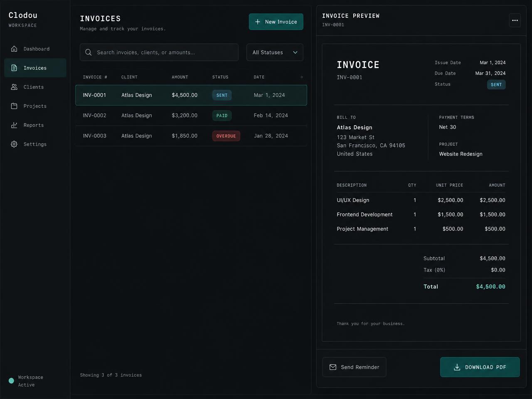Click the Frontend Development line item
532x399 pixels.
pyautogui.click(x=365, y=214)
